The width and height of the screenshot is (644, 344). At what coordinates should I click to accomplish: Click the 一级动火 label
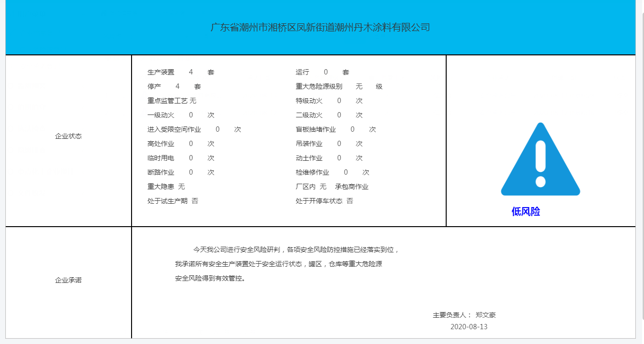(x=161, y=115)
